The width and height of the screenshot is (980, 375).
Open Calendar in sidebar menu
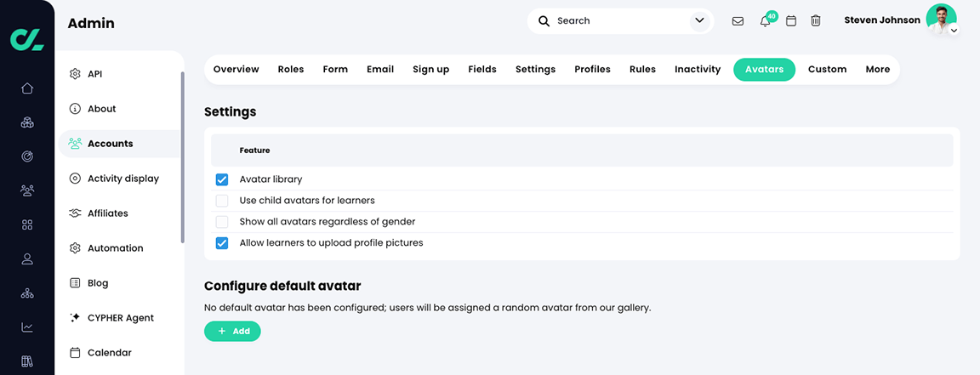coord(110,353)
